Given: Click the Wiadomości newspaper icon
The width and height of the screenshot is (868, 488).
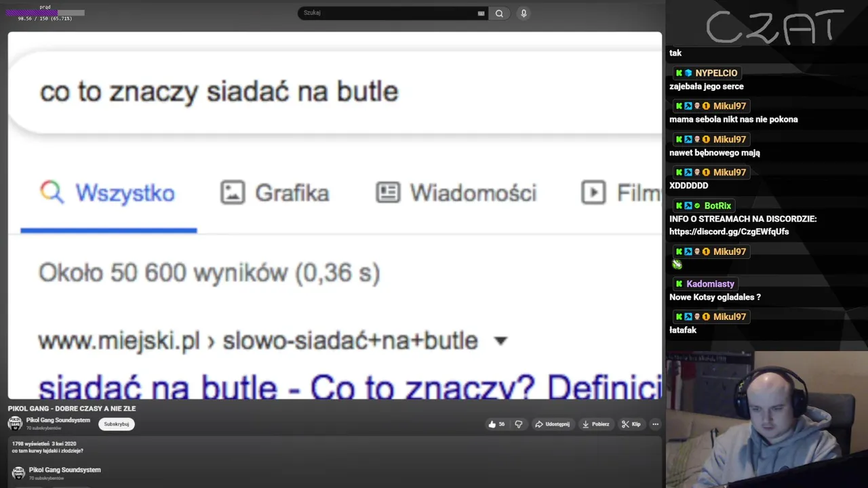Looking at the screenshot, I should click(x=388, y=192).
